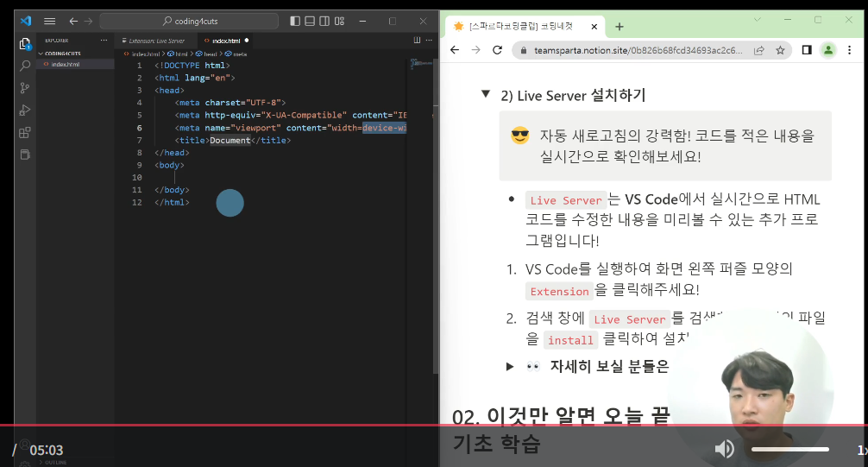Share this page from the address bar
This screenshot has height=467, width=868.
click(759, 50)
